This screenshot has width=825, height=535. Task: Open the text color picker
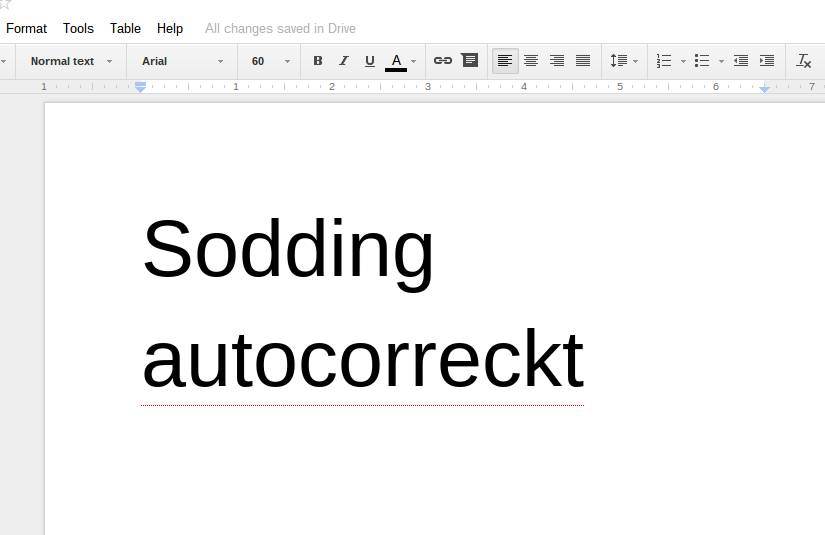click(399, 61)
